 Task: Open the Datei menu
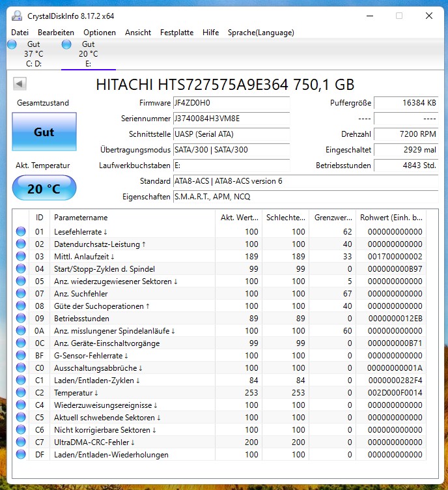tap(20, 33)
